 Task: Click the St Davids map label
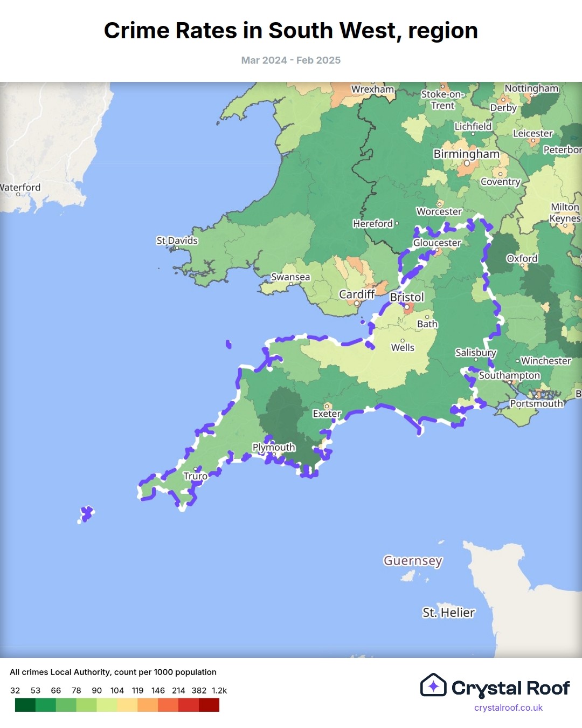coord(177,241)
